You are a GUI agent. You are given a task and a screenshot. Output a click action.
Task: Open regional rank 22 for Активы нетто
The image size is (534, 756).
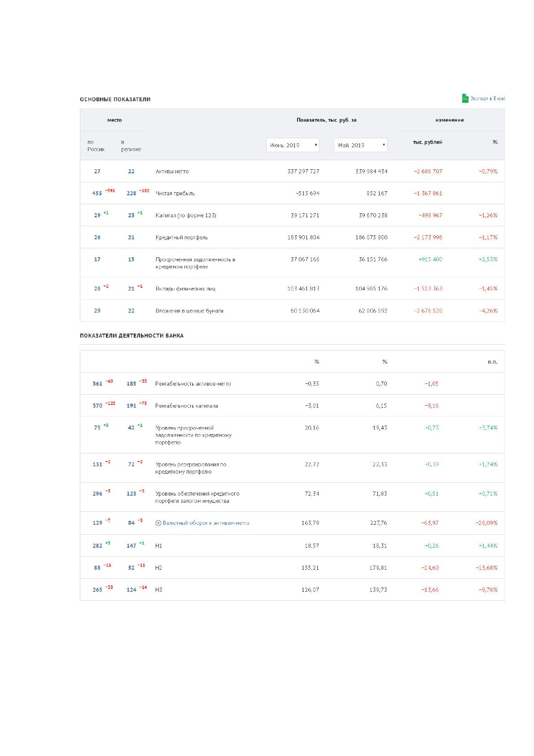click(131, 171)
